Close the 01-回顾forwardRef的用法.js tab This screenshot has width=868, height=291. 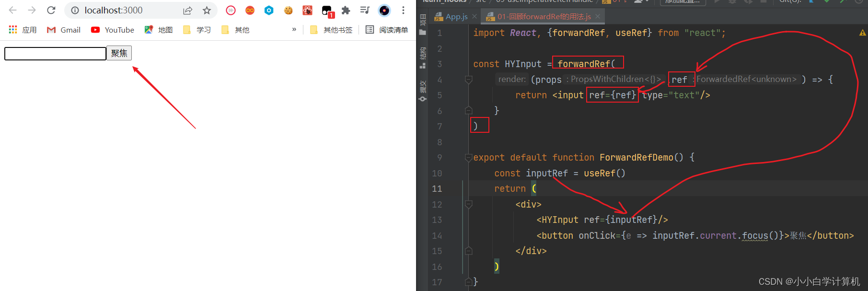(598, 17)
